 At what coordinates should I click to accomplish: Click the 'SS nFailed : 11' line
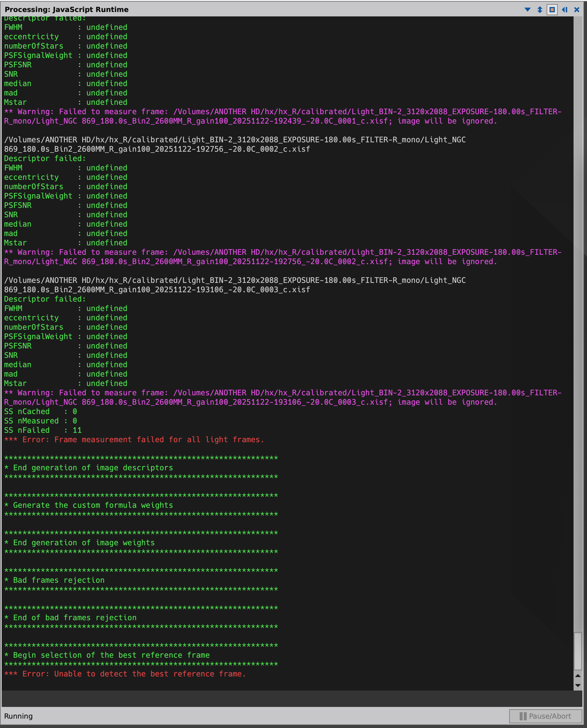43,430
